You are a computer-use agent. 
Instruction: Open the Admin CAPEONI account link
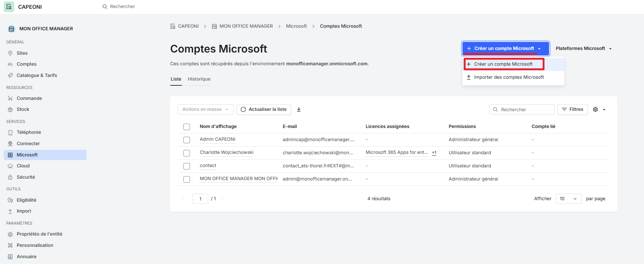[x=217, y=139]
